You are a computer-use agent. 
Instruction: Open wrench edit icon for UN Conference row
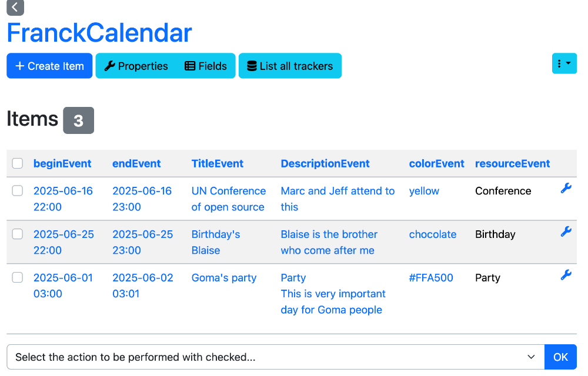pos(566,188)
